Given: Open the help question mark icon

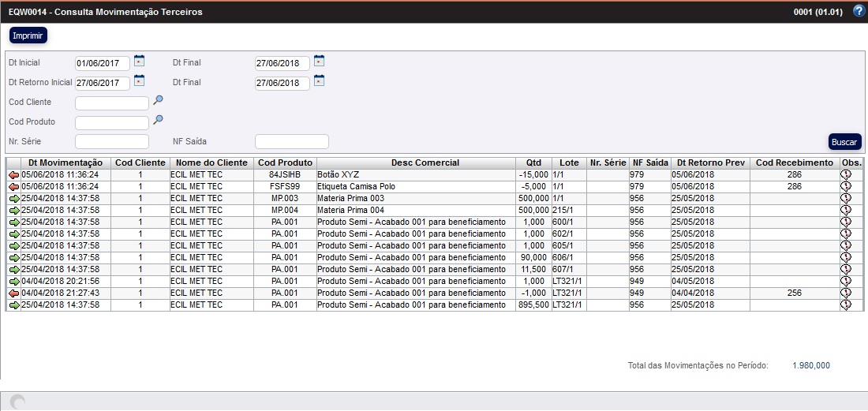Looking at the screenshot, I should [x=859, y=11].
